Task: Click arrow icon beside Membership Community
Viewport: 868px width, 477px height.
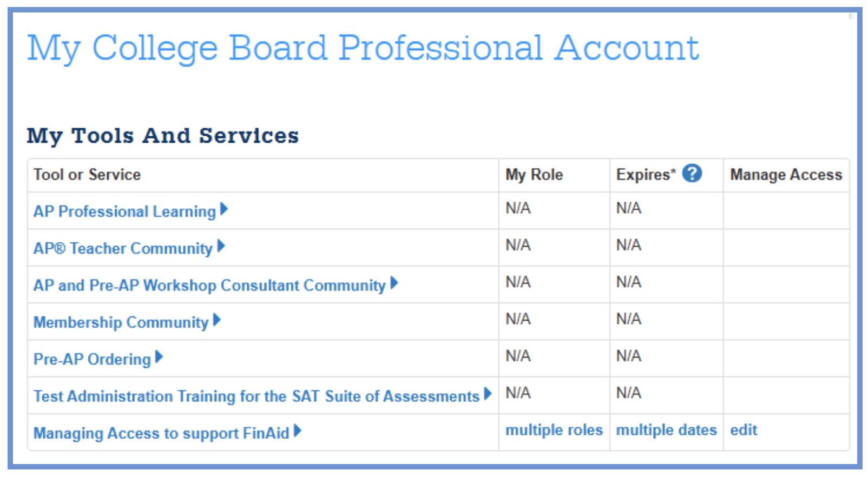Action: [216, 320]
